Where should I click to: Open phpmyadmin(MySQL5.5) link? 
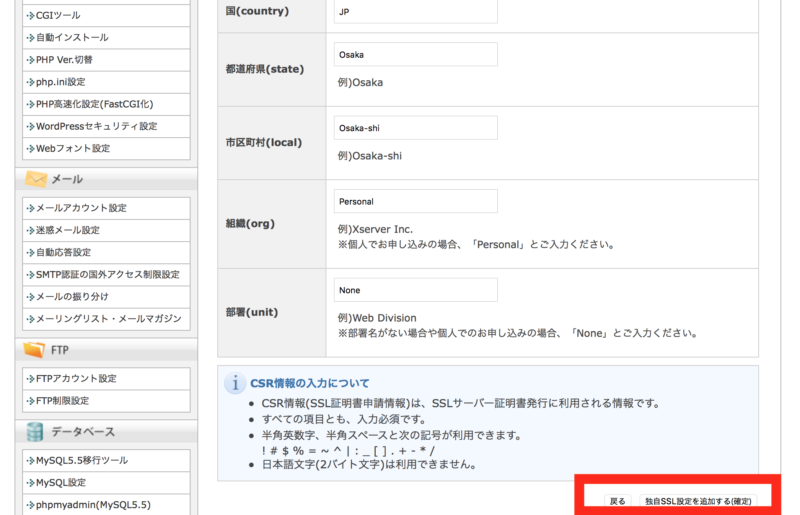click(93, 505)
